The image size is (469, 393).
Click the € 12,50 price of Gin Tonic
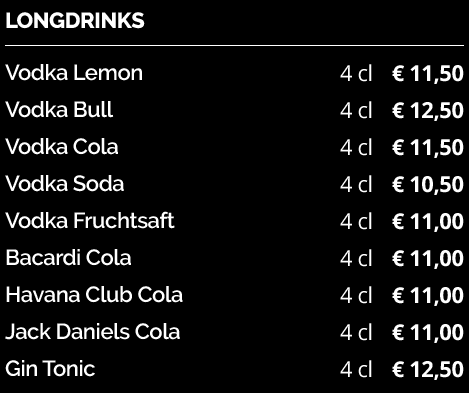[x=428, y=369]
